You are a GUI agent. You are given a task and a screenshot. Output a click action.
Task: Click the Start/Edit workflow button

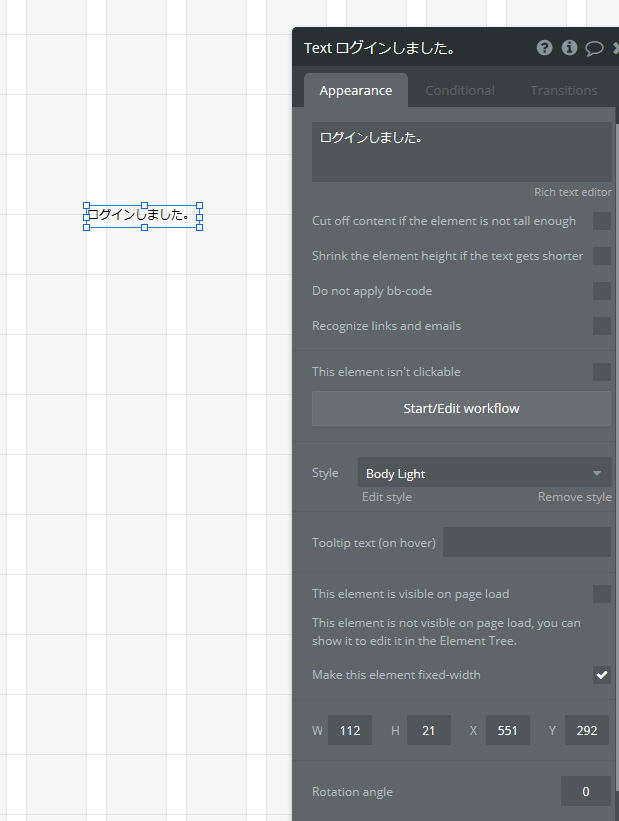[461, 408]
